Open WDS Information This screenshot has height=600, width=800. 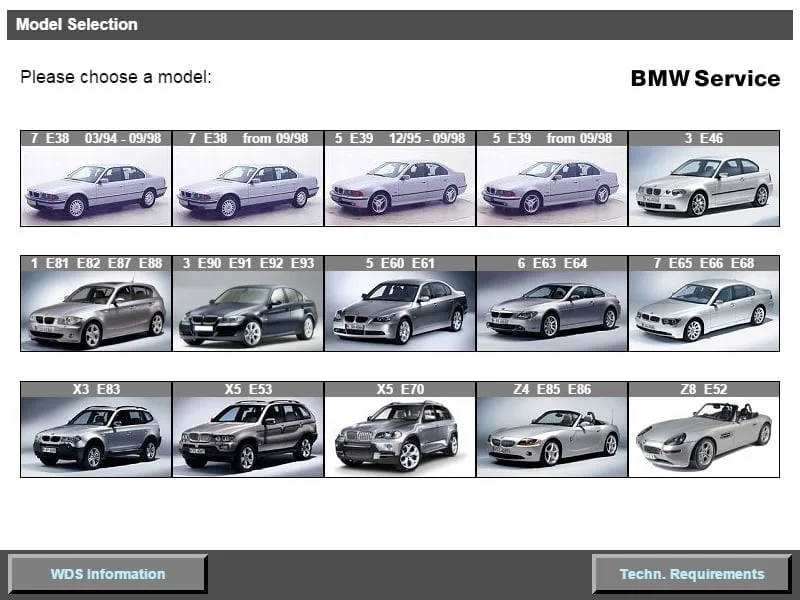coord(107,574)
